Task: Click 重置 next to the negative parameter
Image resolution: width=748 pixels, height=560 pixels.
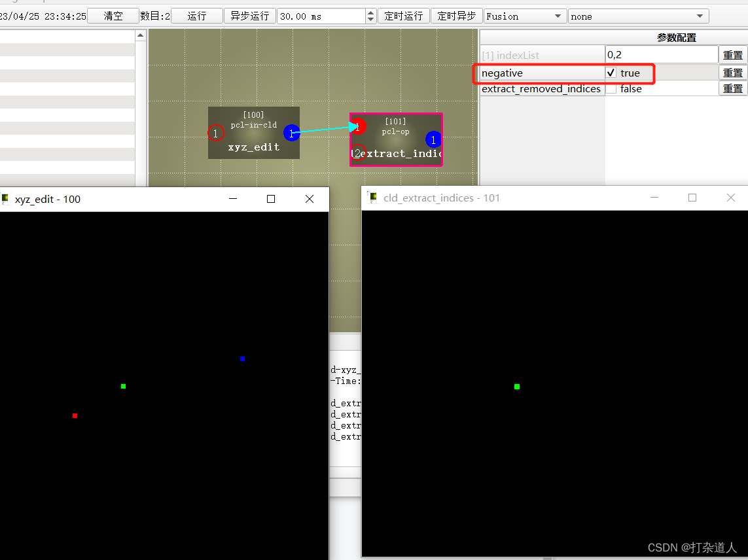Action: coord(733,73)
